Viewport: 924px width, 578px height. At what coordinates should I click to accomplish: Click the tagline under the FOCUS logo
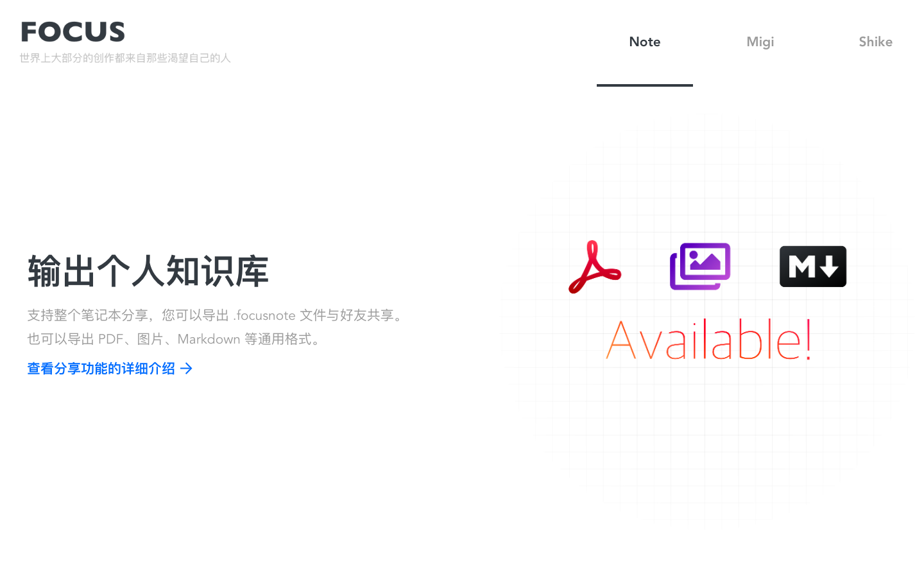pos(125,58)
